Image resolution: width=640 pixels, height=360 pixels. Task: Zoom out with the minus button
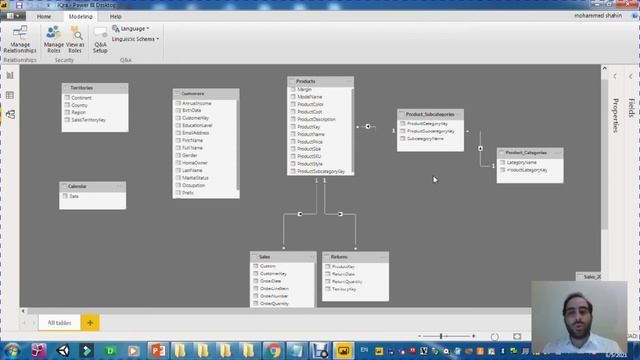pyautogui.click(x=419, y=336)
